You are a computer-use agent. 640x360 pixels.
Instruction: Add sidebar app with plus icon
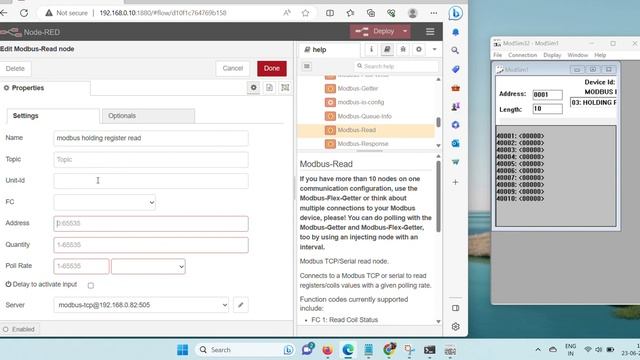(x=456, y=182)
